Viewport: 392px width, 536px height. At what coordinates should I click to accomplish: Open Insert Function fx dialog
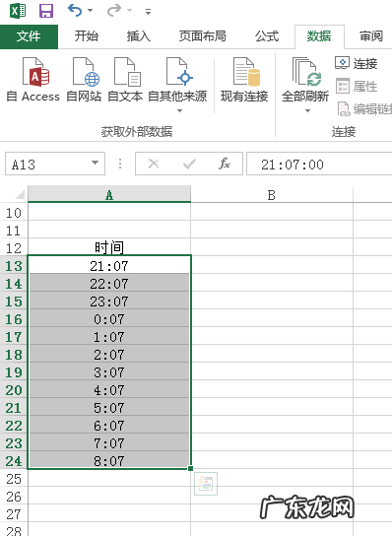pyautogui.click(x=225, y=165)
